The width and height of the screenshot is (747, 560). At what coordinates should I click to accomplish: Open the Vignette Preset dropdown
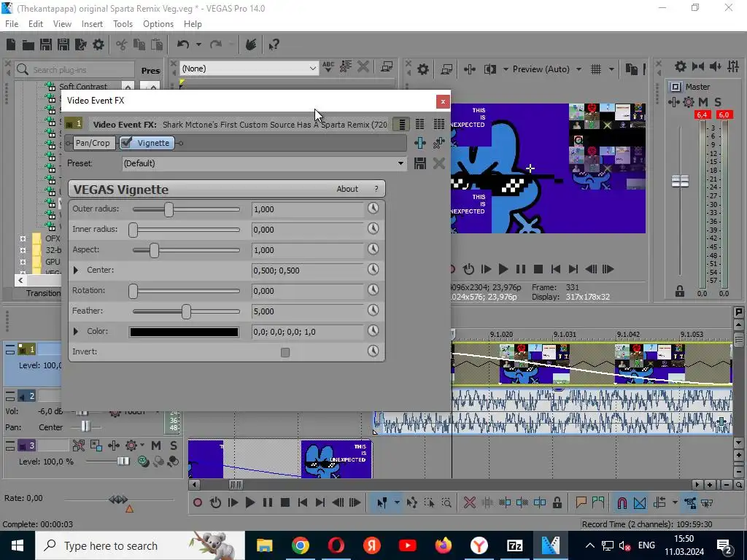point(401,163)
